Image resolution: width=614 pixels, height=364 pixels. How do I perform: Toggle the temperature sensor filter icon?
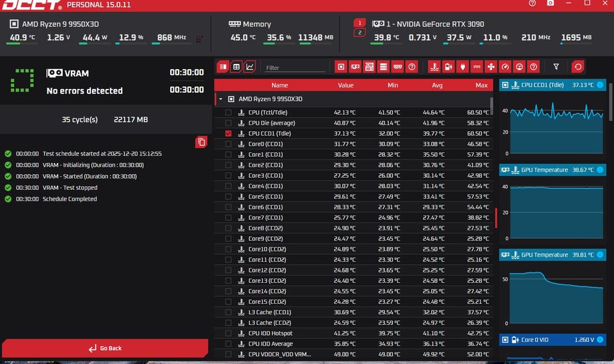[434, 67]
